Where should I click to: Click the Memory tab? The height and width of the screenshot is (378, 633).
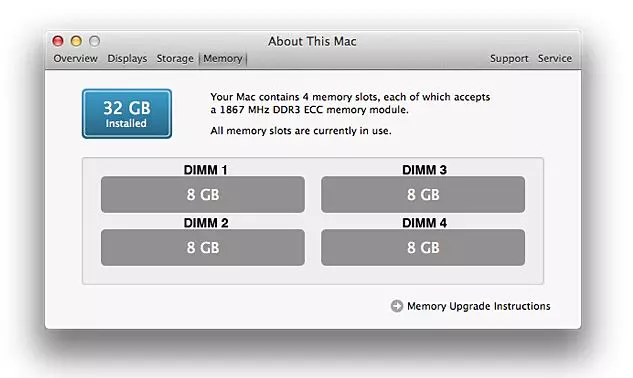coord(223,59)
